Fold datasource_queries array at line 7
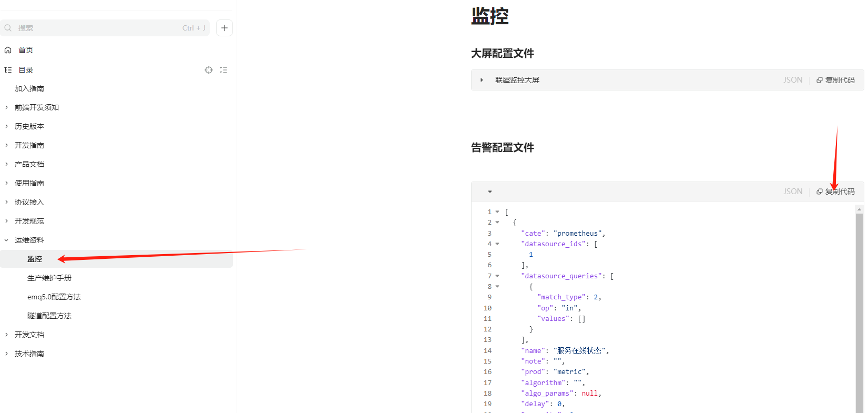Screen dimensions: 868x413 497,276
